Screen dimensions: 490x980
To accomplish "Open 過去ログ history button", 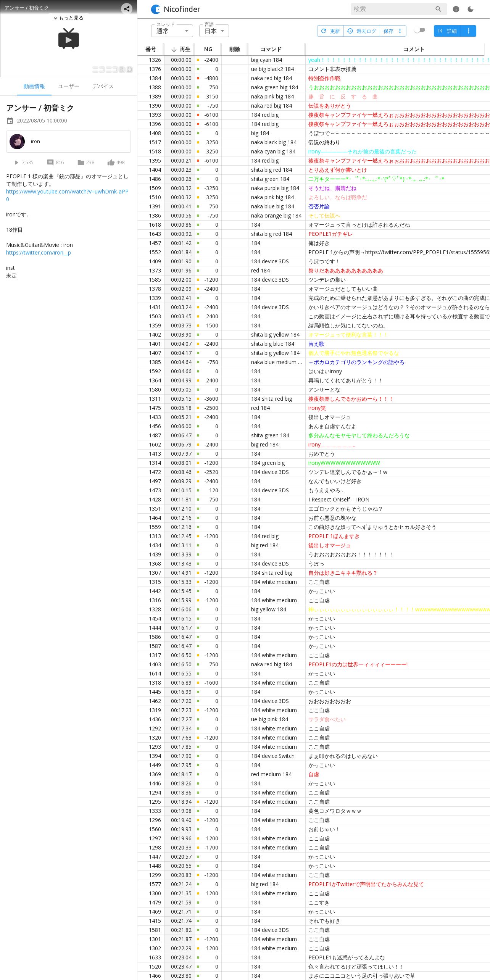I will click(362, 31).
